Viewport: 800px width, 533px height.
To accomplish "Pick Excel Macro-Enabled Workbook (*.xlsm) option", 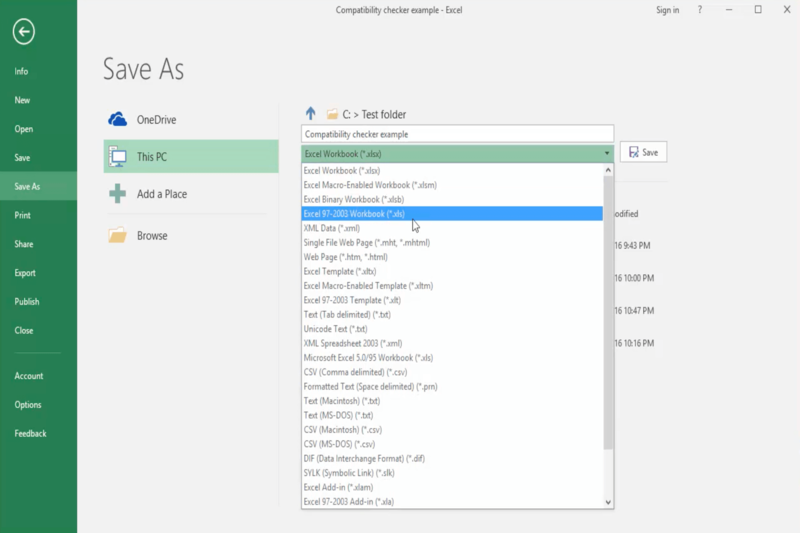I will (x=370, y=185).
